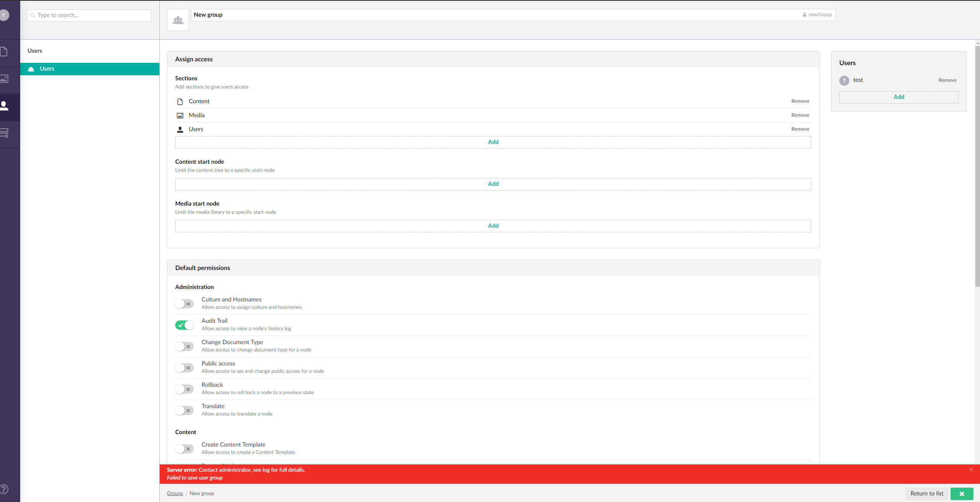This screenshot has width=980, height=502.
Task: Click the group avatar beside the group name
Action: tap(178, 20)
